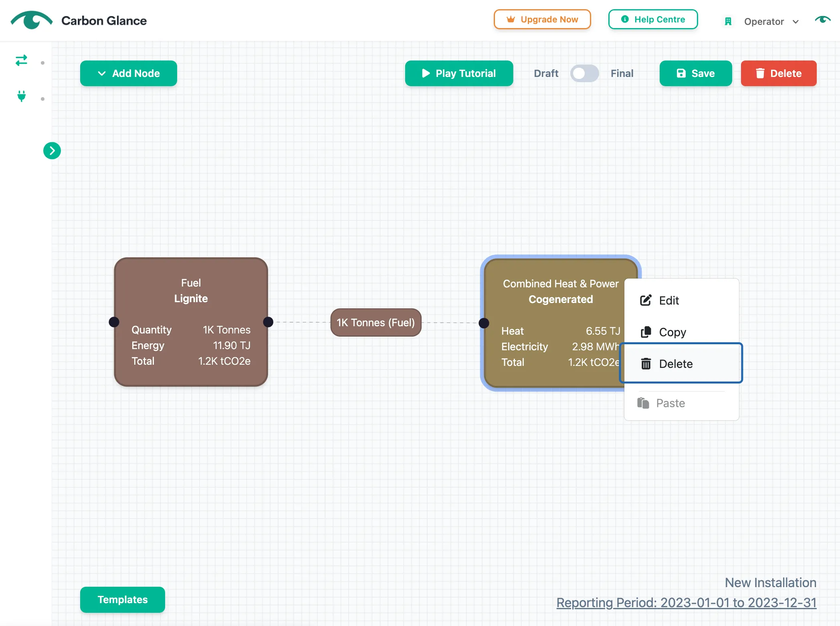840x626 pixels.
Task: Select the Fuel Lignite node
Action: pos(191,322)
